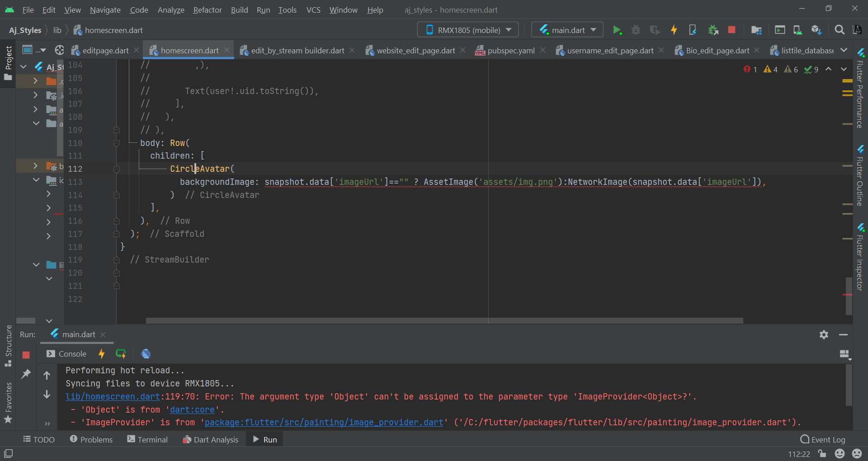Open Search Everywhere magnifier
868x461 pixels.
[x=840, y=30]
